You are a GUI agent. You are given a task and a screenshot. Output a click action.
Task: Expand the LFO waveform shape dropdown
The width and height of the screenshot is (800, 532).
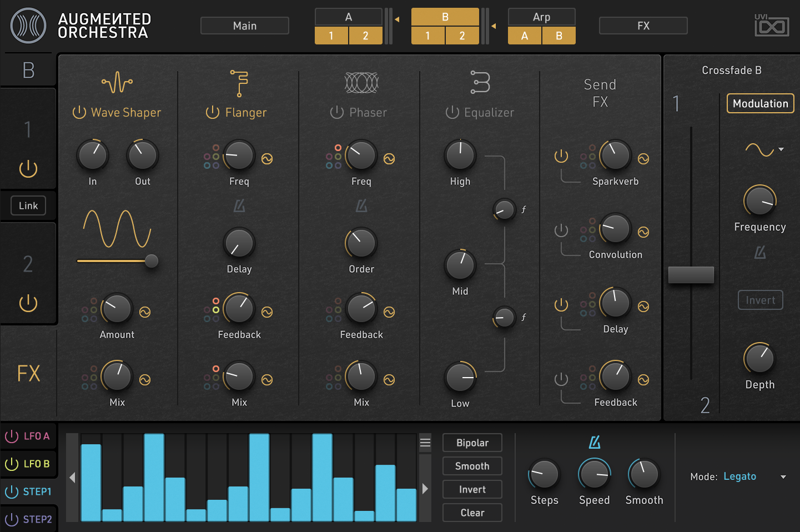pyautogui.click(x=781, y=149)
